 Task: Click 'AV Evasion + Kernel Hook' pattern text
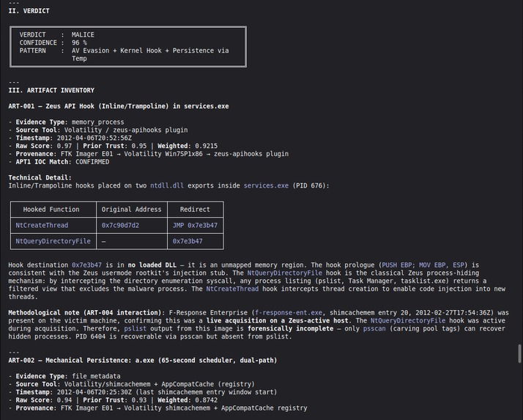coord(116,51)
